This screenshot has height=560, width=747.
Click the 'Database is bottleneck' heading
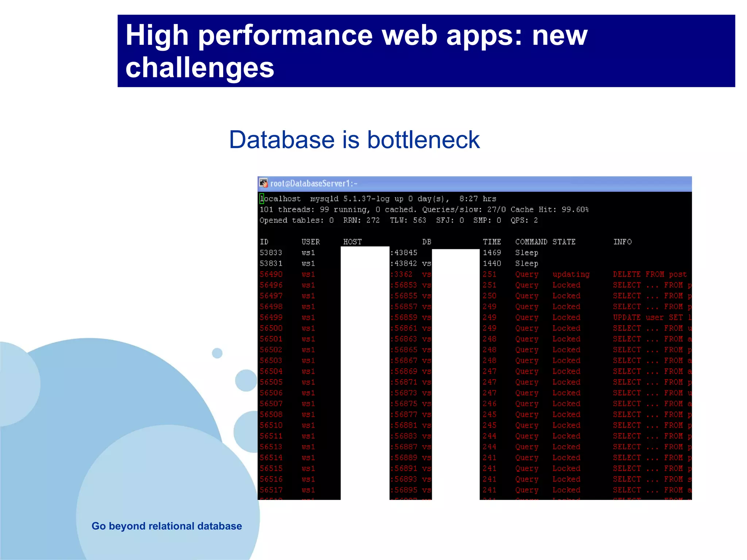pyautogui.click(x=354, y=140)
